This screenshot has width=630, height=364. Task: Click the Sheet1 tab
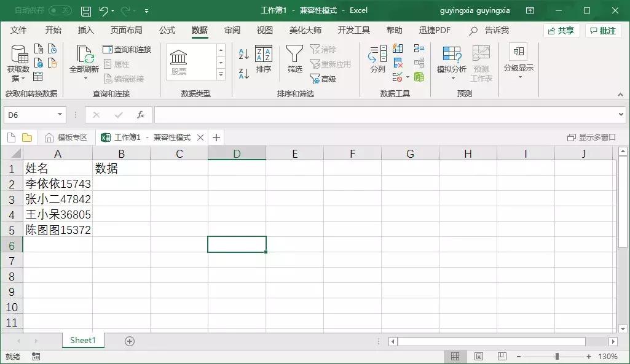82,339
